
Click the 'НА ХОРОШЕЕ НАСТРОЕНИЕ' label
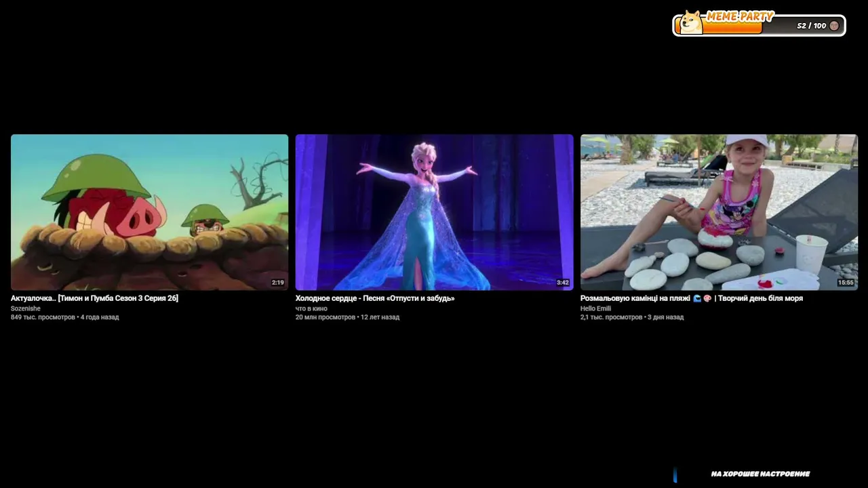[x=760, y=474]
